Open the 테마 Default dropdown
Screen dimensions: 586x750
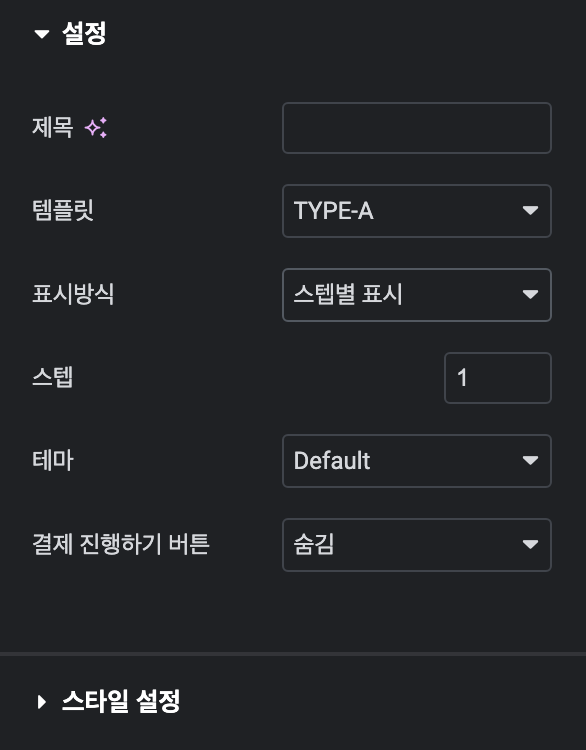pos(417,461)
